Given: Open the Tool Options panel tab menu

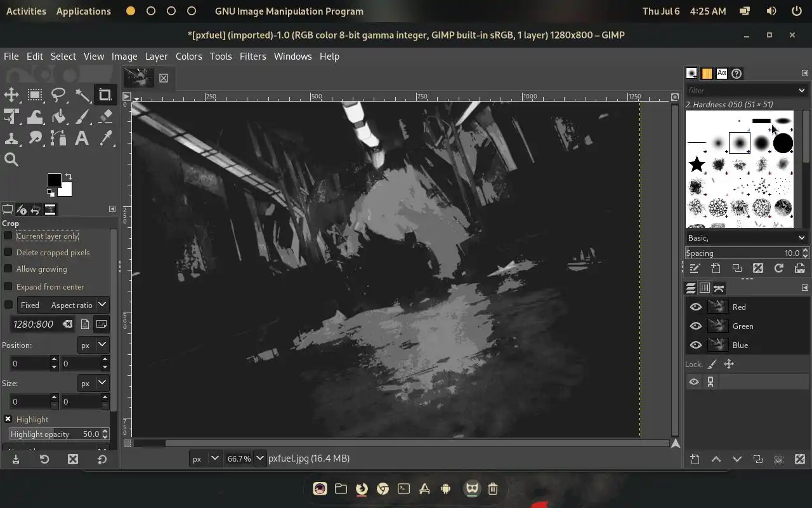Looking at the screenshot, I should 112,209.
